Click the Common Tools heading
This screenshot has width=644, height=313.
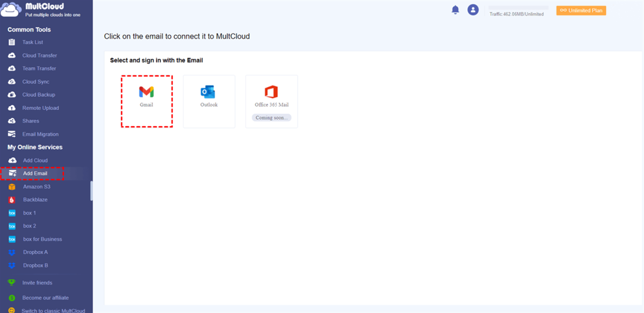tap(29, 30)
